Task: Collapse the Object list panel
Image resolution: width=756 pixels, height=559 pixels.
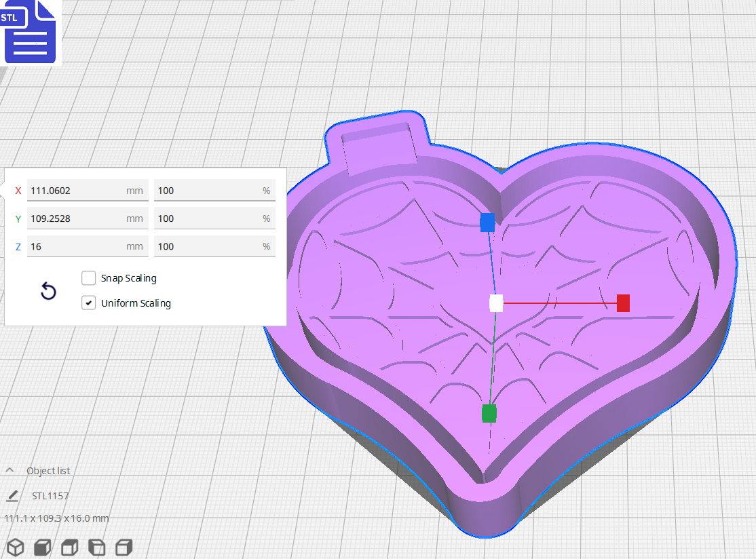Action: (9, 469)
